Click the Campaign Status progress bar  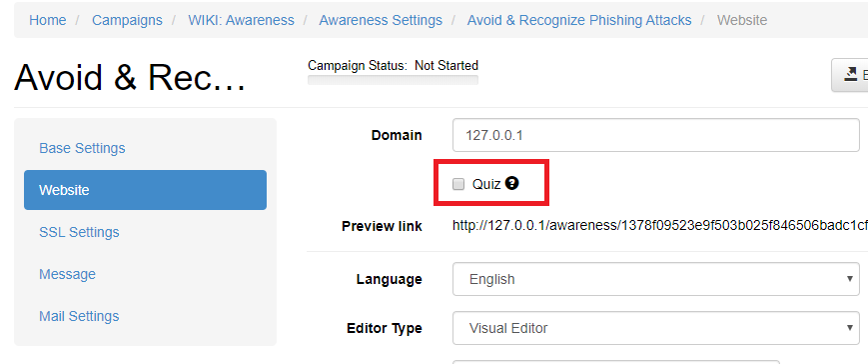pyautogui.click(x=393, y=80)
